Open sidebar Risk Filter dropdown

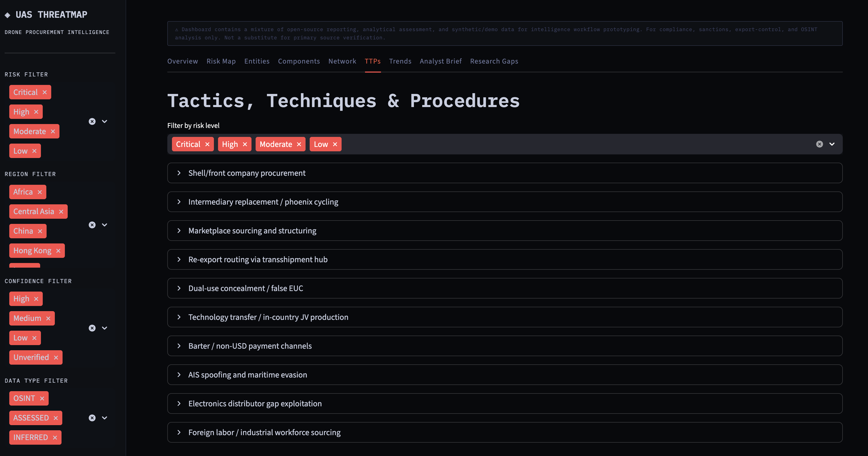105,121
